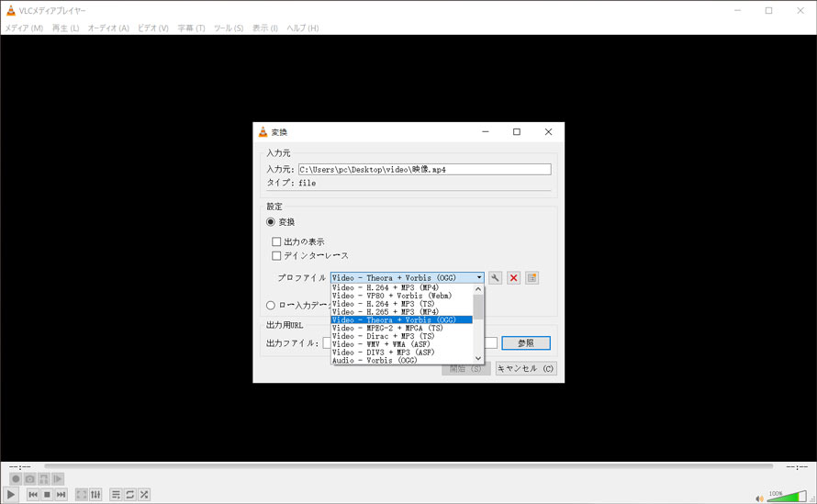Image resolution: width=817 pixels, height=504 pixels.
Task: Open the オーディオ (A) menu
Action: [108, 28]
